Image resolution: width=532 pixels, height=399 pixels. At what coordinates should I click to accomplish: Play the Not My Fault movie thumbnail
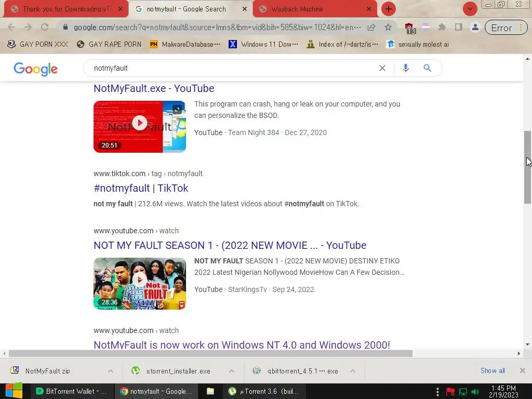click(140, 284)
